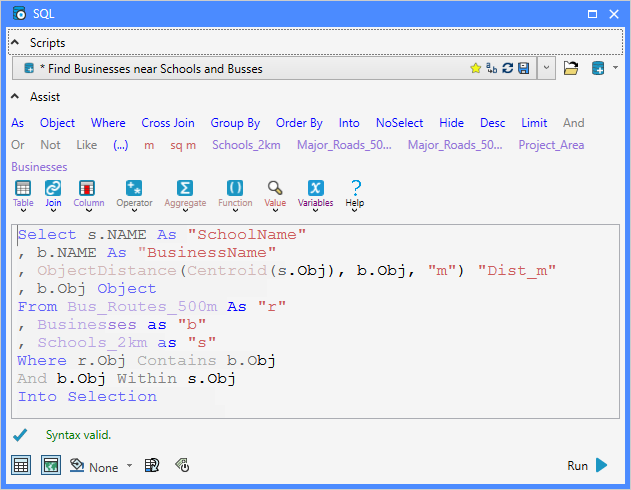Insert the Object keyword
The width and height of the screenshot is (631, 490).
(x=57, y=123)
